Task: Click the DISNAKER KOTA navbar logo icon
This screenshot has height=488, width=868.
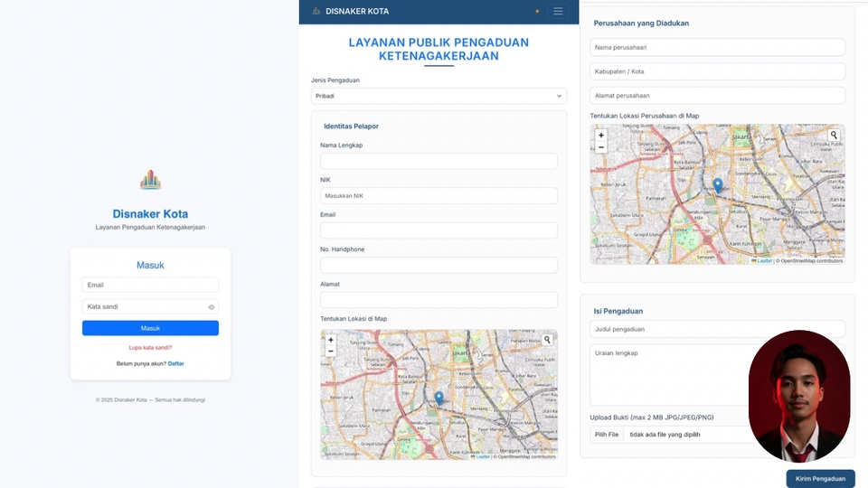Action: (316, 11)
